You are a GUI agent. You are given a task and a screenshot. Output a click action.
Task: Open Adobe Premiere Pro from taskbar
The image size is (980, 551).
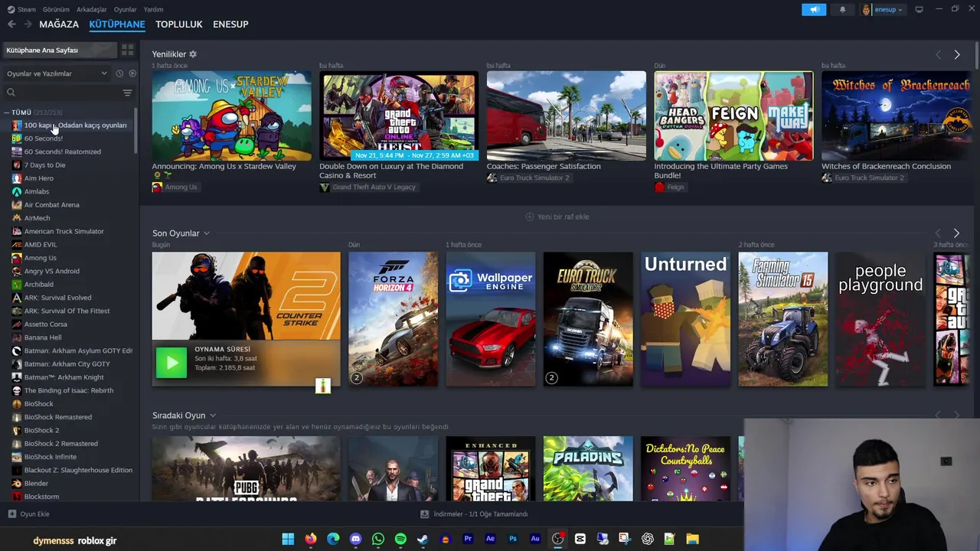468,539
